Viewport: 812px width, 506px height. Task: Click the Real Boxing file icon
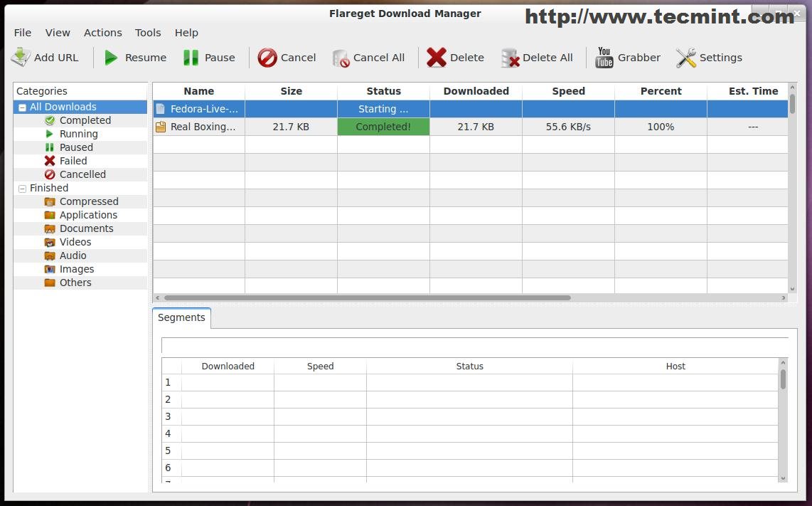(161, 127)
